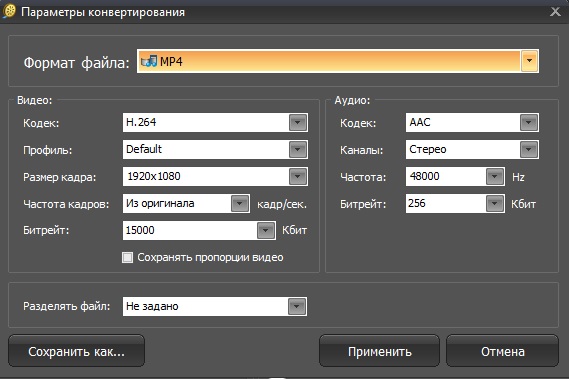Expand the video bitrate 15000 dropdown
The image size is (569, 379).
(266, 230)
